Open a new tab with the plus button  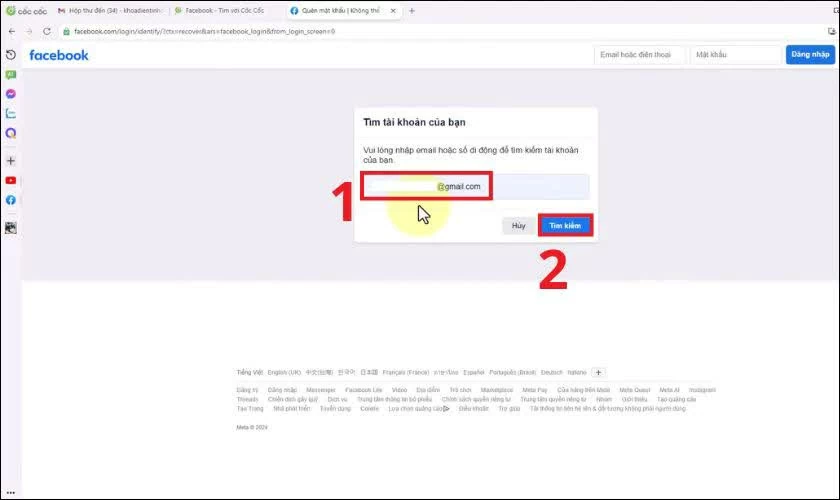click(412, 10)
